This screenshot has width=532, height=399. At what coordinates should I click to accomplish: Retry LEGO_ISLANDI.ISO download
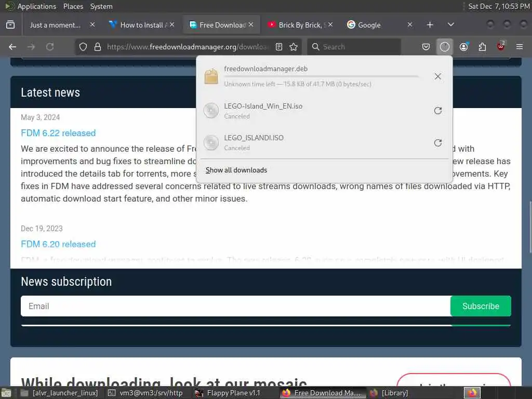(x=438, y=142)
